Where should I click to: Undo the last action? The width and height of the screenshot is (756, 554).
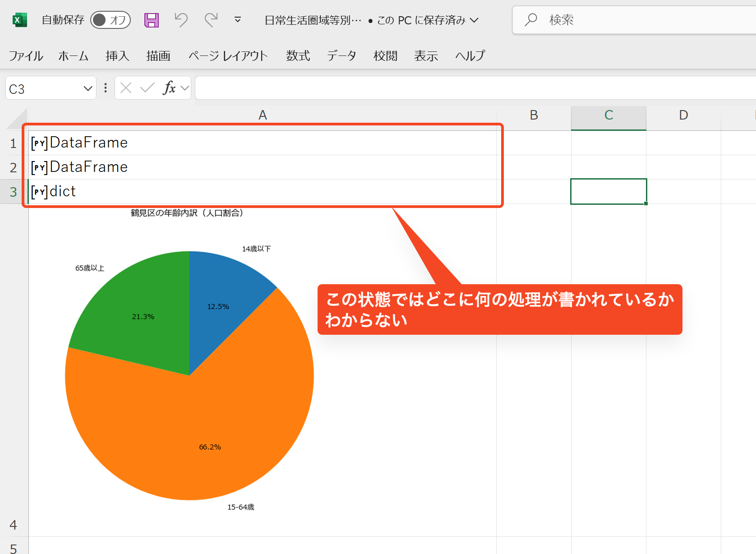click(x=181, y=20)
